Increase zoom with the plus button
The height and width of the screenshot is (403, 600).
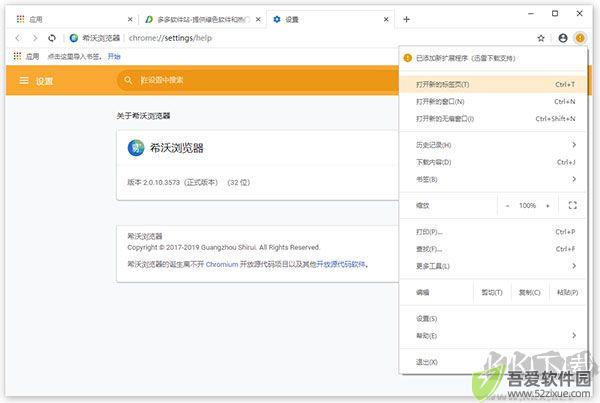[548, 206]
